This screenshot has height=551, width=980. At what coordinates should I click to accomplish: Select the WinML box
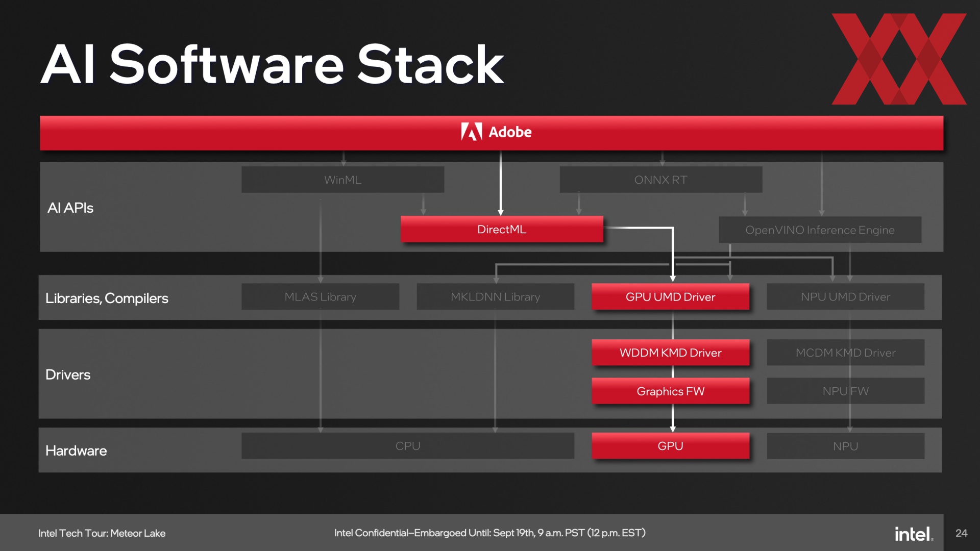pos(342,180)
